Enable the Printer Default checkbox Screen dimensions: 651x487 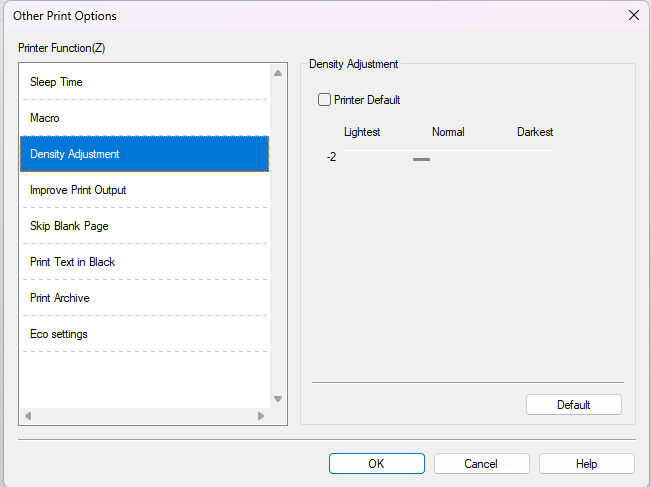pos(324,100)
